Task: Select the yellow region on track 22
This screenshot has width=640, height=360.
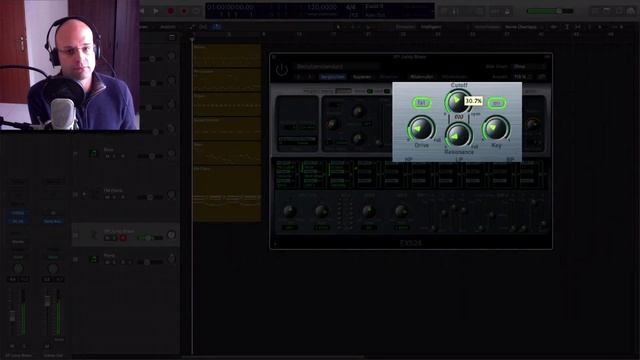Action: 227,194
